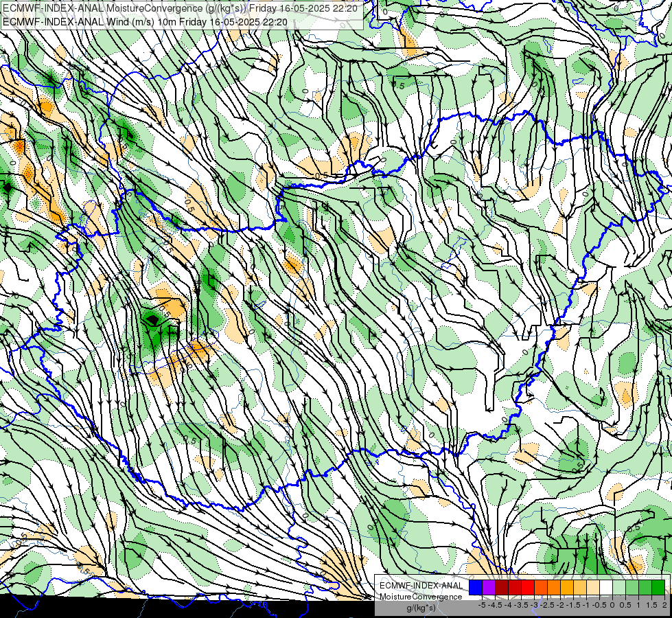Viewport: 672px width, 618px height.
Task: Click the -4 legend tick label
Action: [x=508, y=605]
